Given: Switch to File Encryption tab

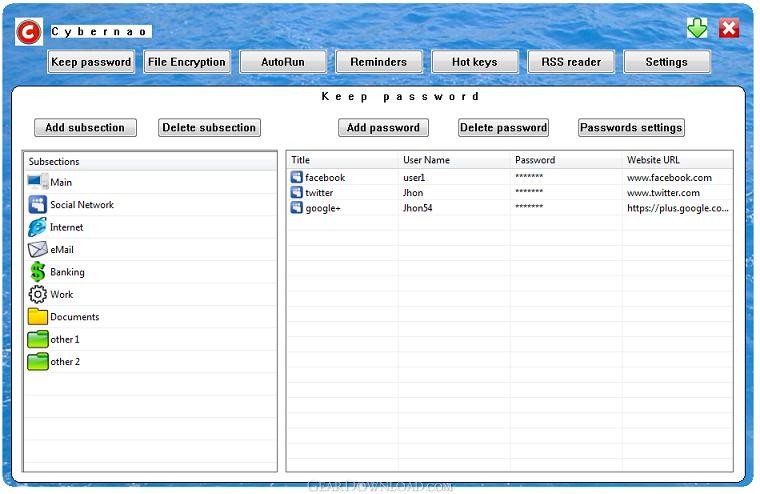Looking at the screenshot, I should pyautogui.click(x=187, y=62).
